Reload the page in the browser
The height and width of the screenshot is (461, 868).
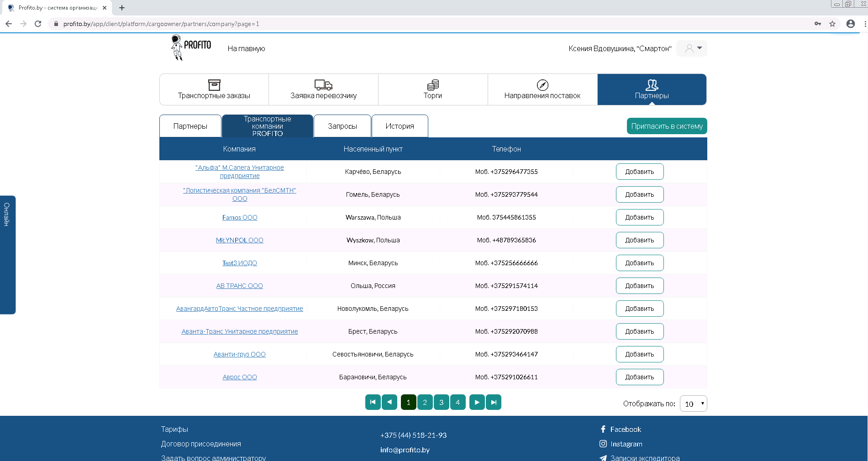(x=38, y=24)
